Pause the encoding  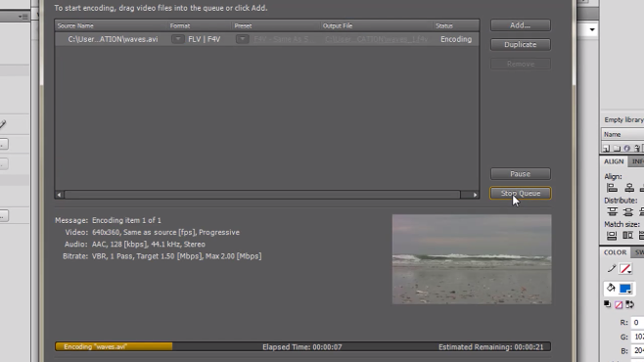[x=520, y=174]
